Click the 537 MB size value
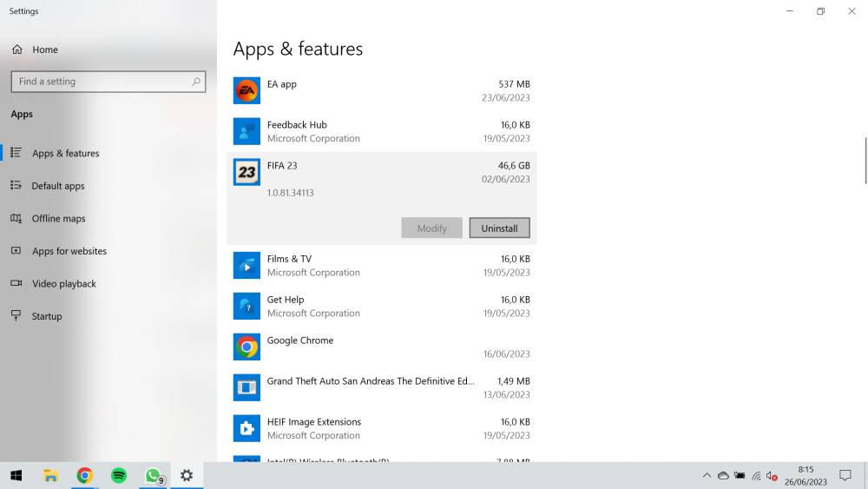 [514, 84]
